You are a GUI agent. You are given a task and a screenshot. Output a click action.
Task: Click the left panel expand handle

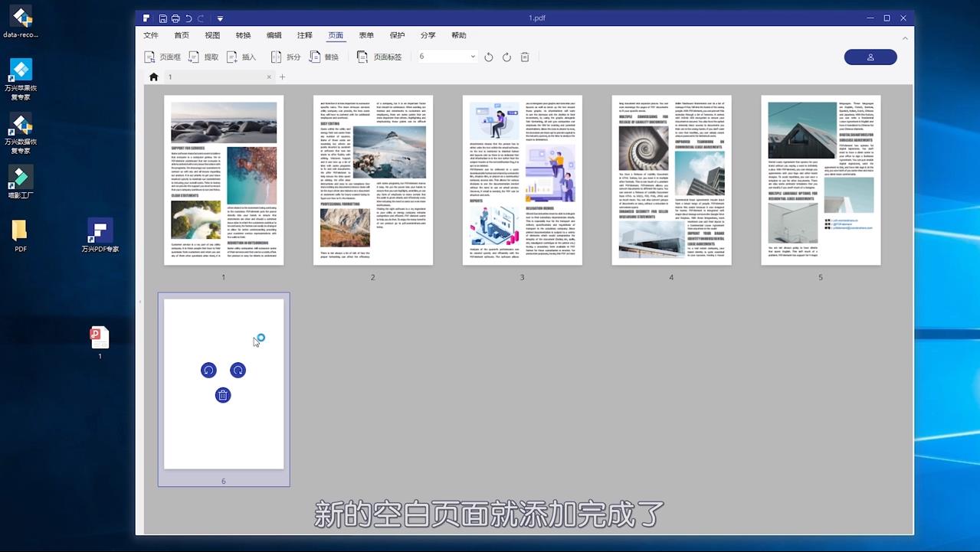pyautogui.click(x=139, y=302)
